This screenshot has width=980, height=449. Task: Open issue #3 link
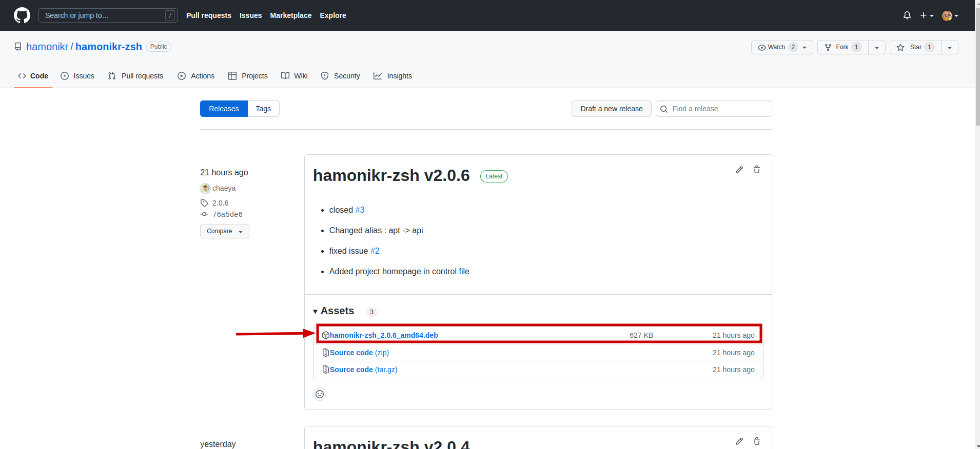(360, 210)
